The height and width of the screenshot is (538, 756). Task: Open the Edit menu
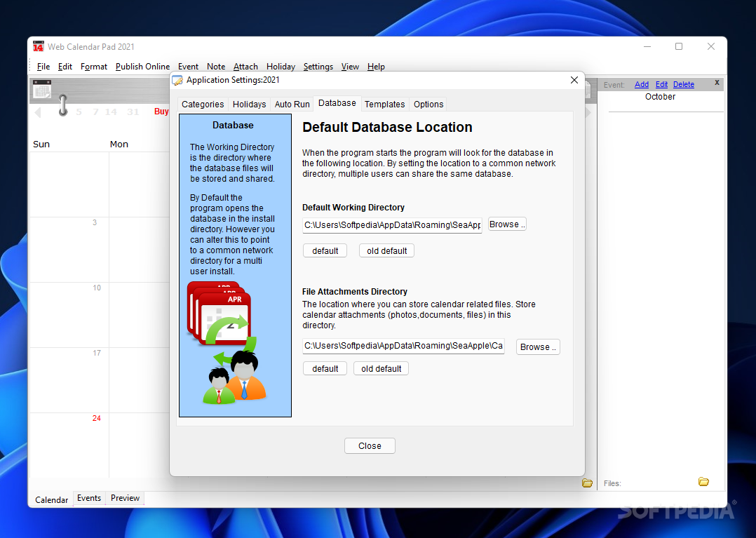[65, 67]
